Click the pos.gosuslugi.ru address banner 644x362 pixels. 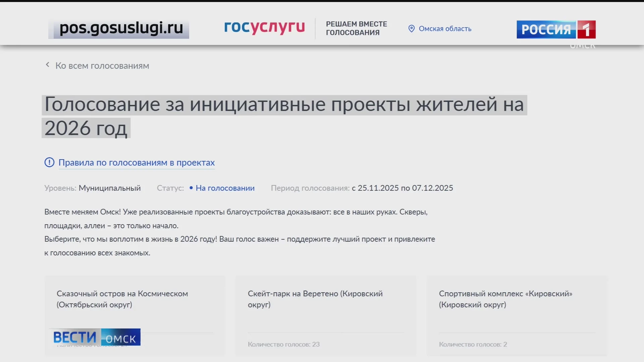point(119,28)
